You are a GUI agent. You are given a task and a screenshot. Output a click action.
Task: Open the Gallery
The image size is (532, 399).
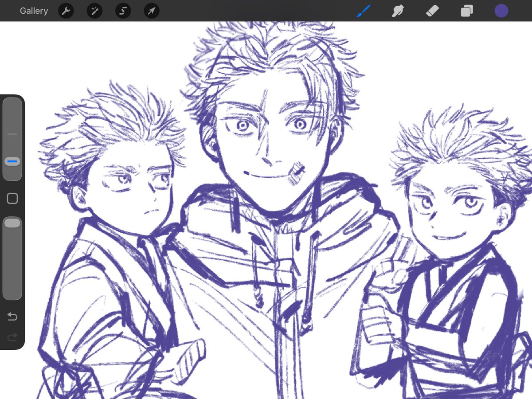pos(34,11)
